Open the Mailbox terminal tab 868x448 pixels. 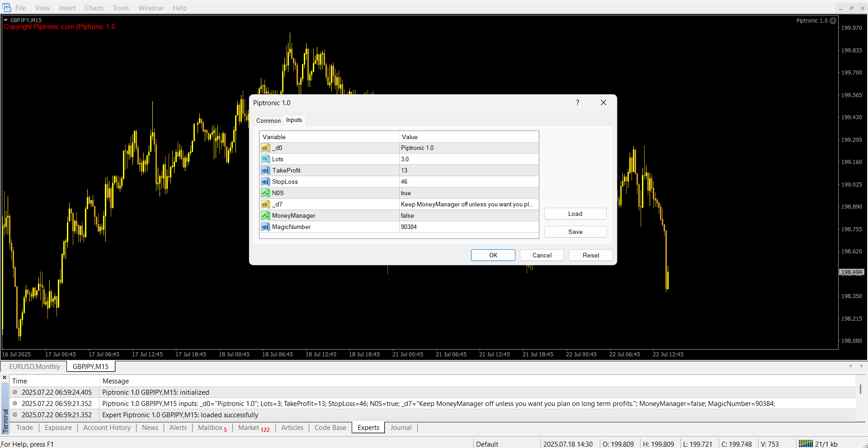click(212, 428)
